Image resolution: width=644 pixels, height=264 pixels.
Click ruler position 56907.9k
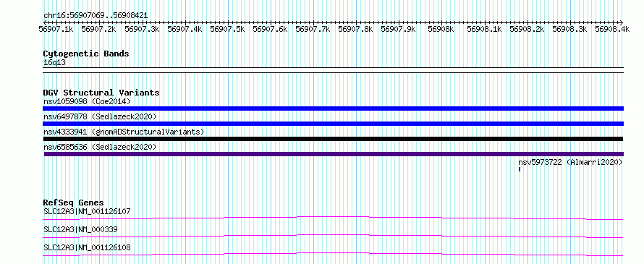(x=399, y=29)
